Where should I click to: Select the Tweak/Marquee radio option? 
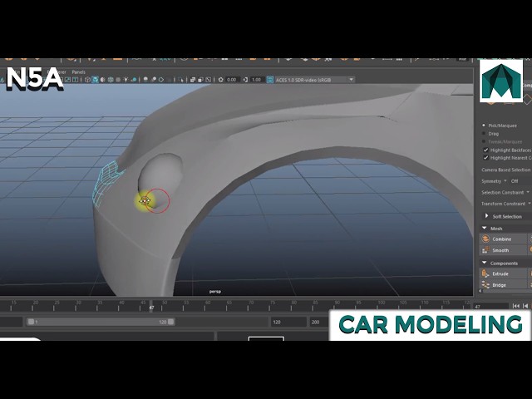[x=484, y=141]
